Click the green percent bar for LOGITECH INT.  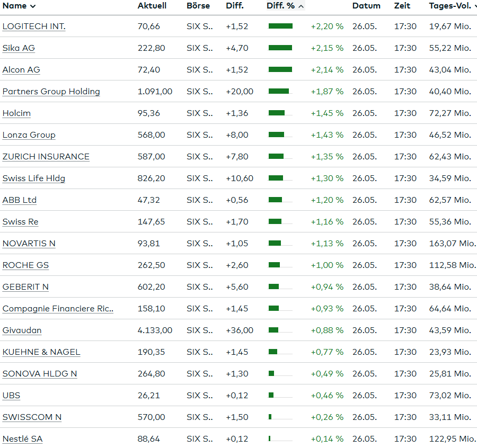coord(280,26)
